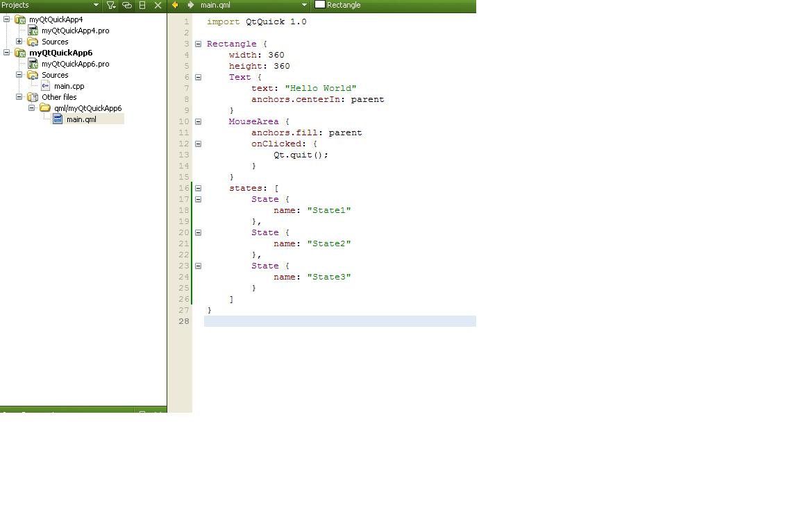Go forward using the right arrow
The width and height of the screenshot is (790, 532).
(x=190, y=5)
